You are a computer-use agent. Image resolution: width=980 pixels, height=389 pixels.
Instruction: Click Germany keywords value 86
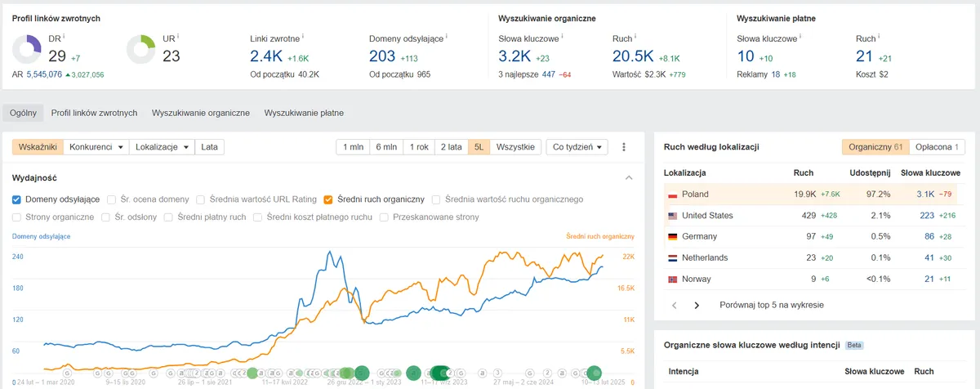[x=929, y=237]
